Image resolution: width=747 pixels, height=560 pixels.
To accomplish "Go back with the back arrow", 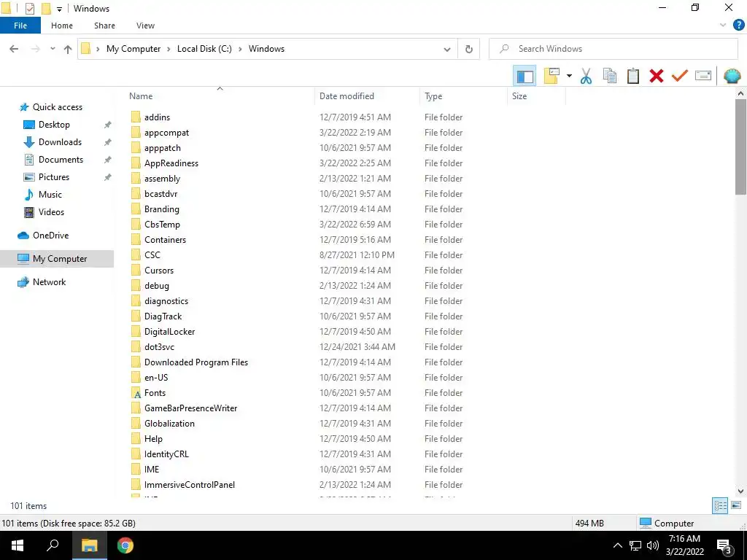I will click(14, 49).
